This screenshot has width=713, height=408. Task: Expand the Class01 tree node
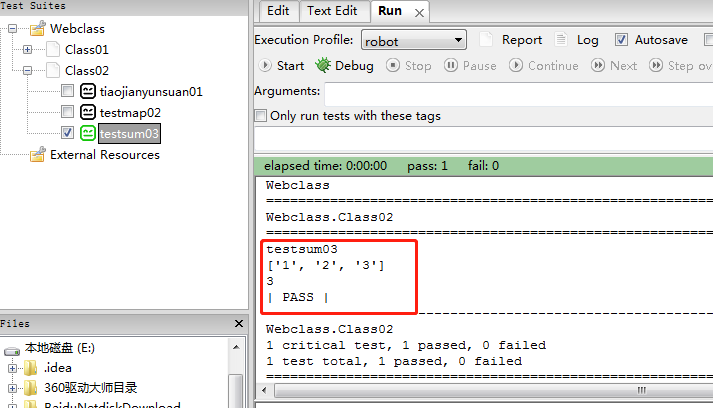[x=27, y=49]
